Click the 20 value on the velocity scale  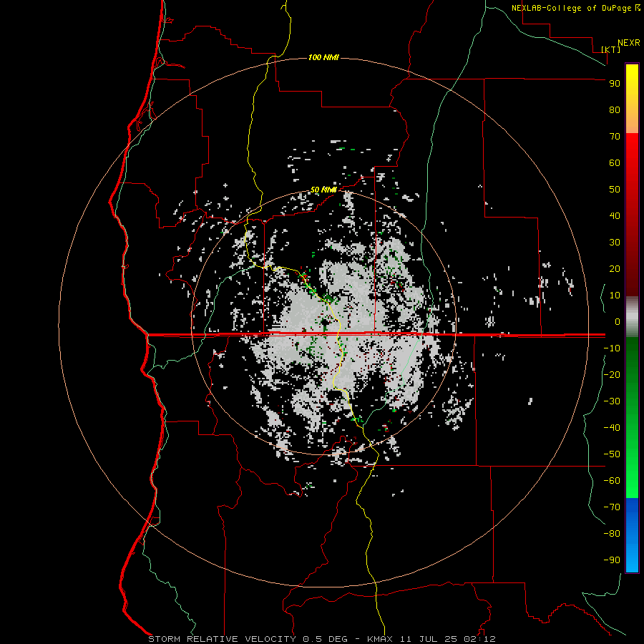coord(615,269)
